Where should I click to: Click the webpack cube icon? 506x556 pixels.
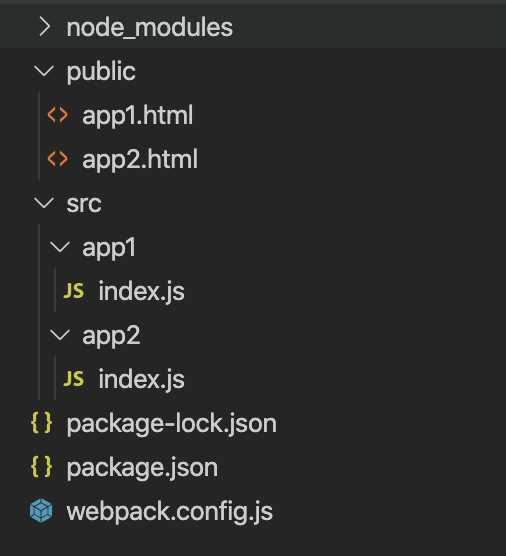[41, 511]
